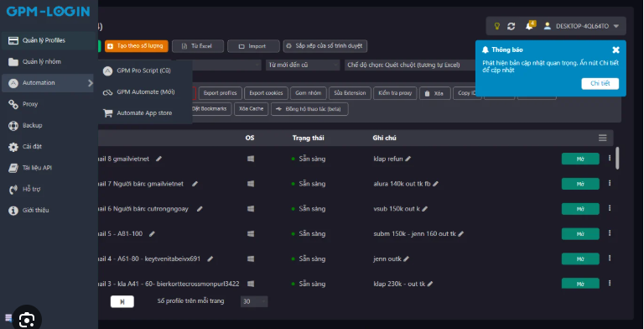The height and width of the screenshot is (329, 644).
Task: Click the Ghi chú column header
Action: point(384,138)
